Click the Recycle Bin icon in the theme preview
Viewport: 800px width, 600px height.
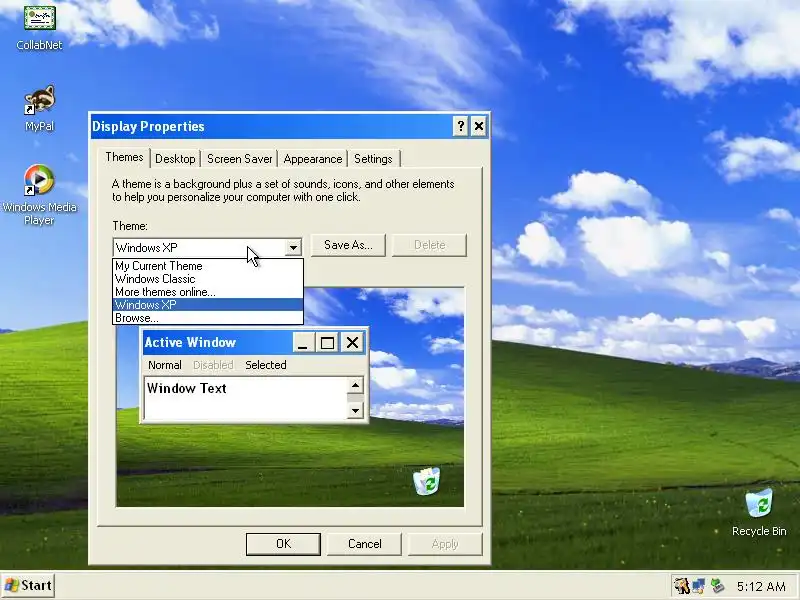427,481
